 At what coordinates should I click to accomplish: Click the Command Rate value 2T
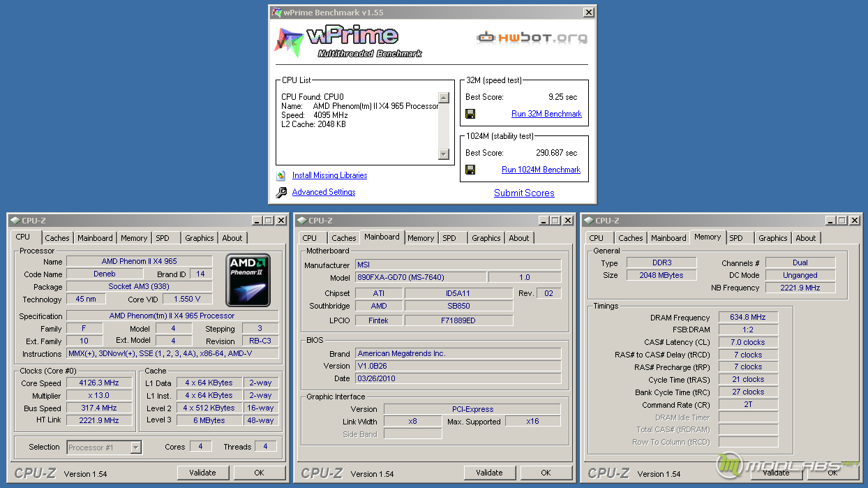click(x=748, y=405)
